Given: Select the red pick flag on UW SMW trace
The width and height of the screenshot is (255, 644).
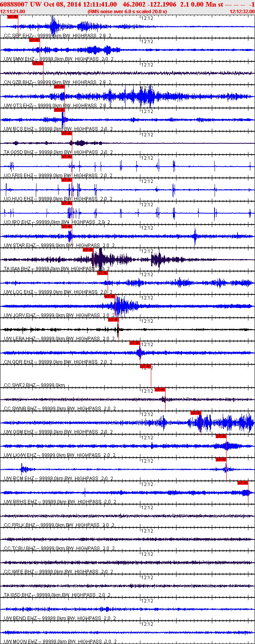Looking at the screenshot, I should (x=34, y=40).
